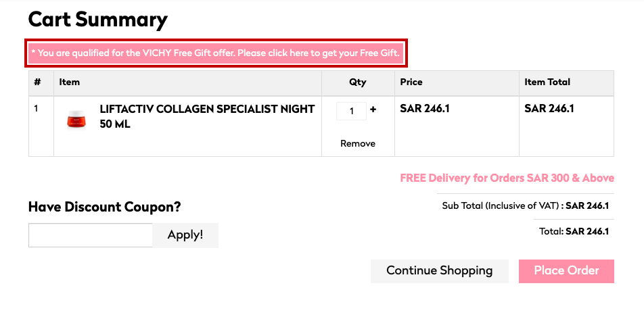Screen dimensions: 644x319
Task: Increase quantity with the plus icon
Action: pyautogui.click(x=373, y=109)
